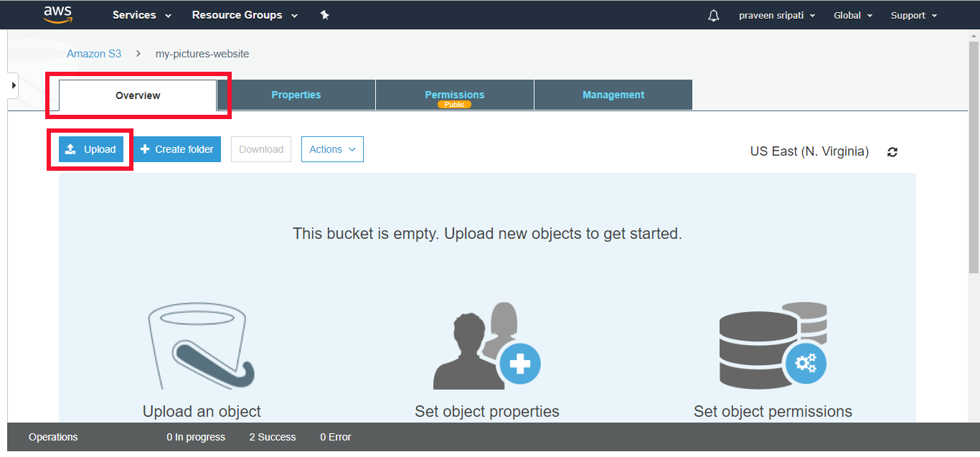The height and width of the screenshot is (457, 980).
Task: Click the Upload button
Action: coord(90,149)
